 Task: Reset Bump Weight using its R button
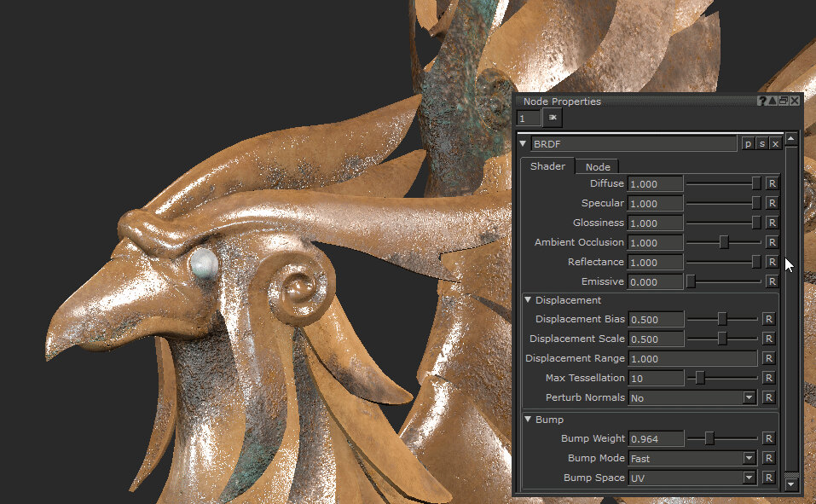tap(769, 438)
